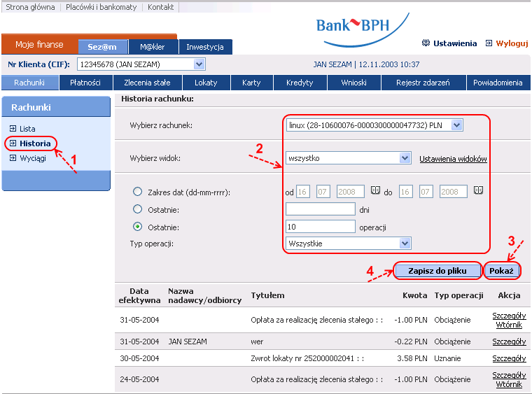Click the 'do' year field
Image resolution: width=532 pixels, height=394 pixels.
pos(454,192)
